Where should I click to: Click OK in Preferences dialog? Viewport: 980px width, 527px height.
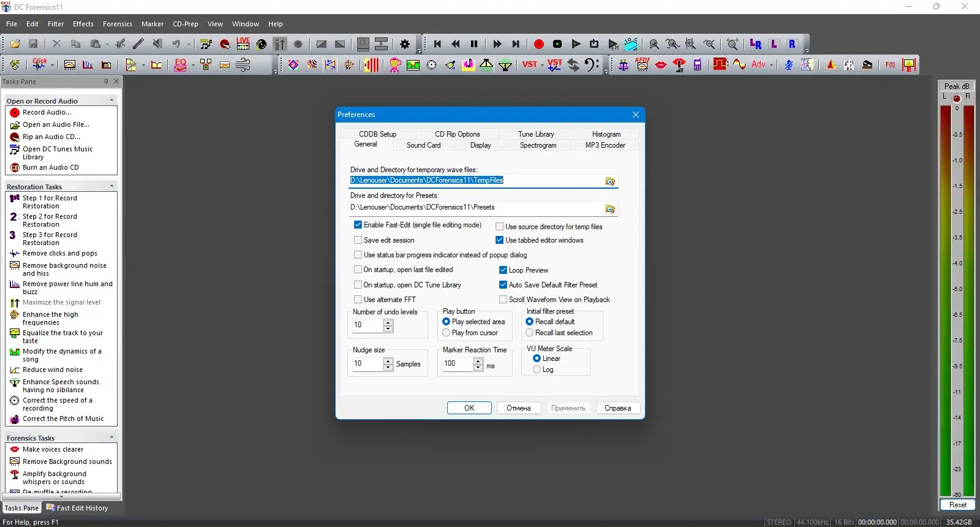click(469, 408)
